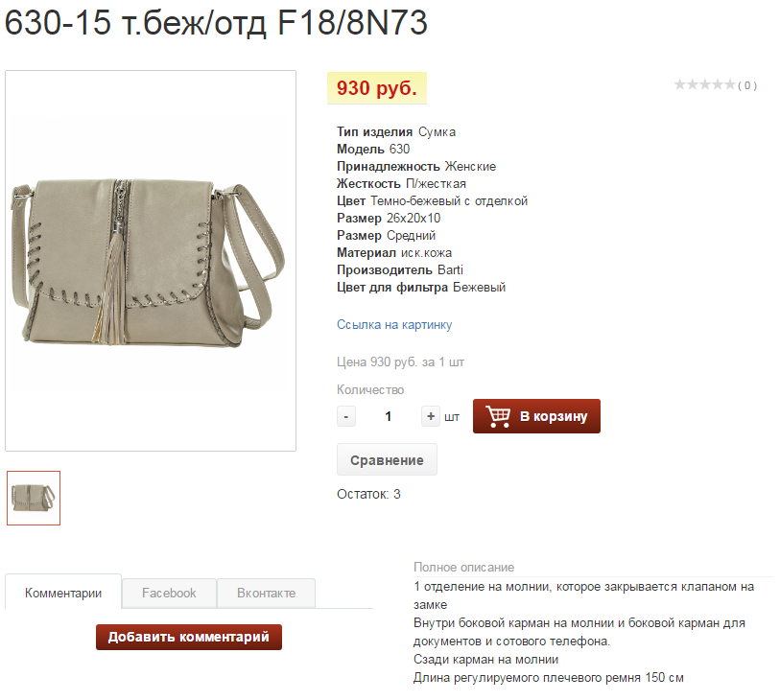Open the Ссылка на картинку link
Viewport: 780px width, 700px height.
point(394,325)
